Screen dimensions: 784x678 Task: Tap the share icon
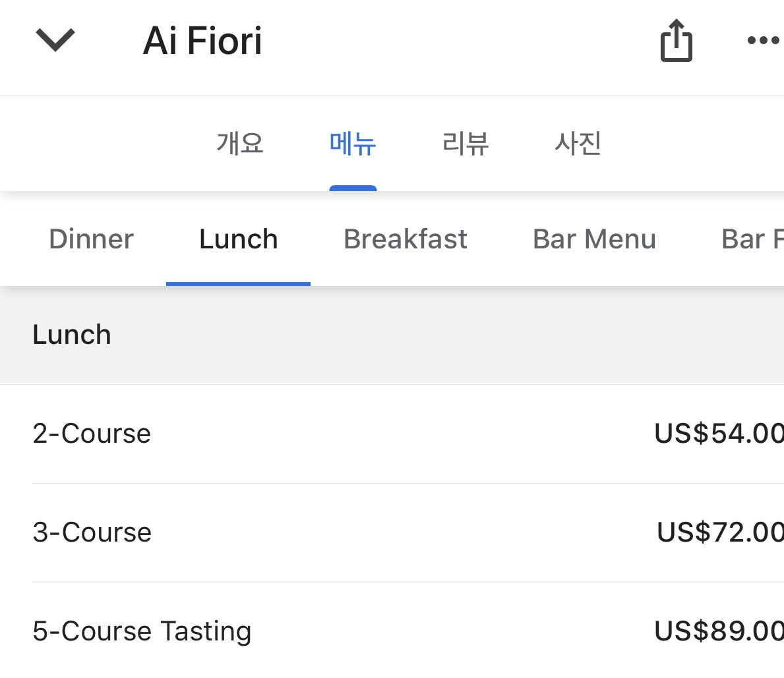(x=676, y=41)
